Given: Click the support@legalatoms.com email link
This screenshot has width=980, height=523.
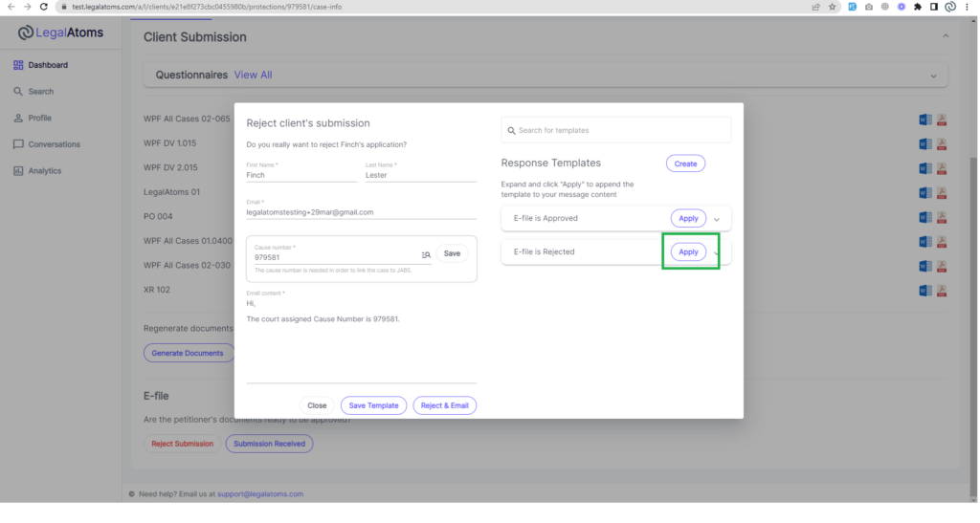Looking at the screenshot, I should tap(260, 494).
